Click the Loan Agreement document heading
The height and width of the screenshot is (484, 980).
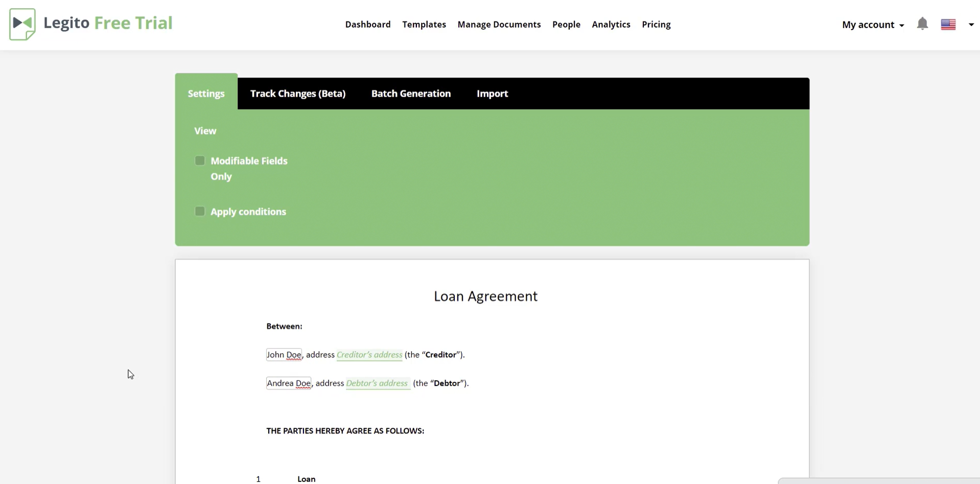tap(485, 296)
